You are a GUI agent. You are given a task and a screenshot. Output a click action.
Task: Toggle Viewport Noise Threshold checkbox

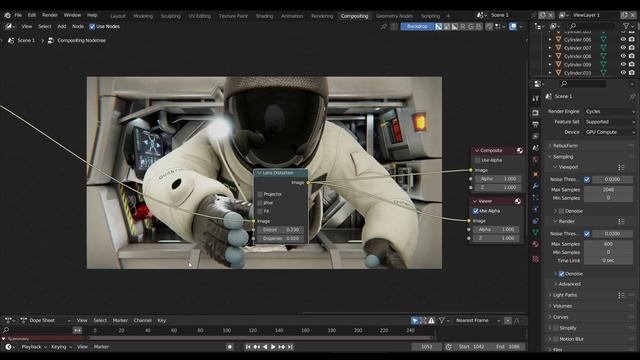(x=587, y=180)
